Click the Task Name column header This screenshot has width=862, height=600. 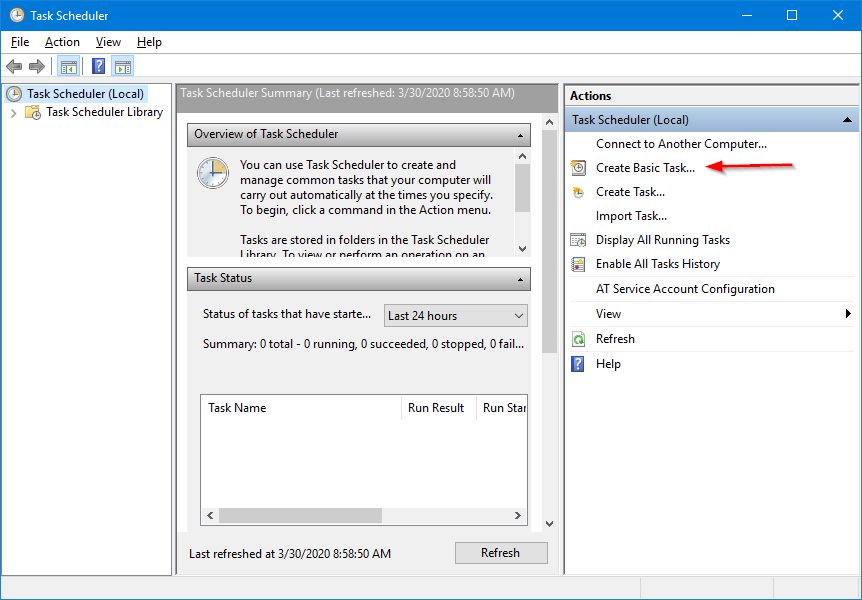pyautogui.click(x=301, y=408)
